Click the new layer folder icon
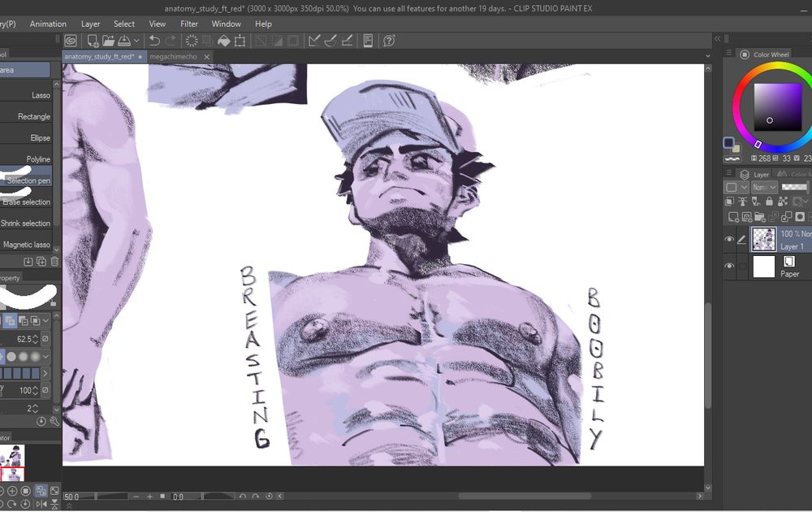This screenshot has height=512, width=812. click(760, 217)
